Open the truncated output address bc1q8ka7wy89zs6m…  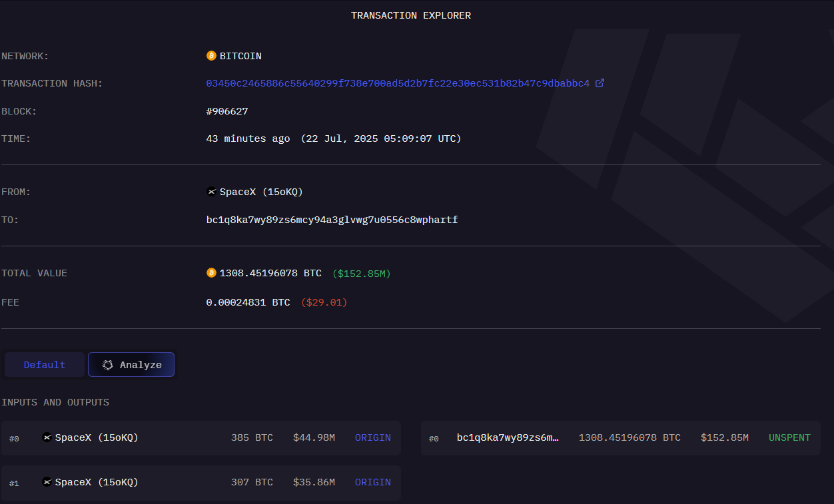(508, 437)
